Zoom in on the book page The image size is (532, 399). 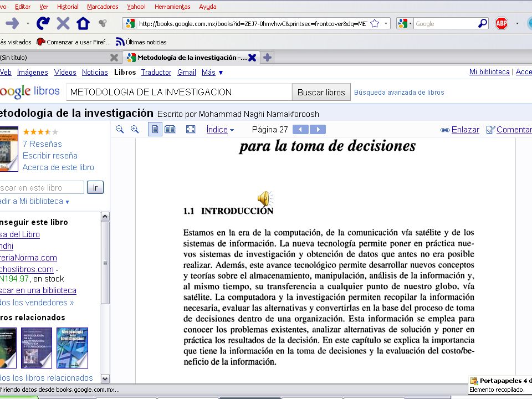pos(135,129)
